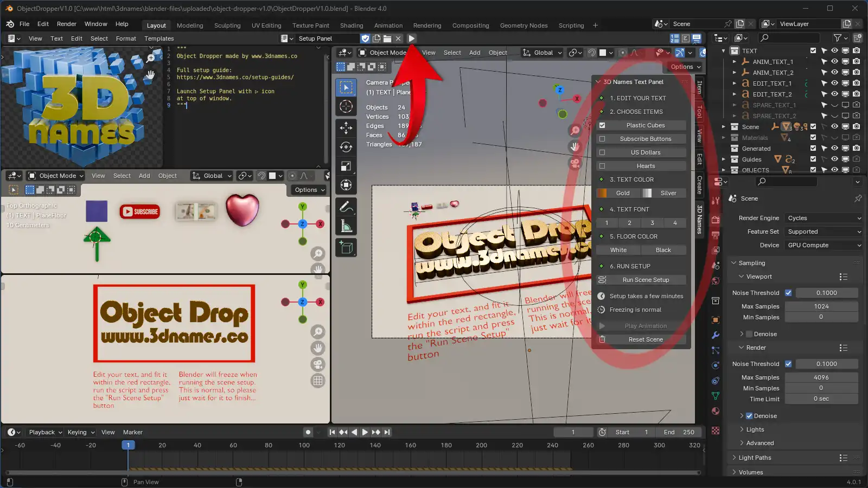Switch to the Shading workspace tab
Viewport: 868px width, 488px height.
pyautogui.click(x=352, y=25)
